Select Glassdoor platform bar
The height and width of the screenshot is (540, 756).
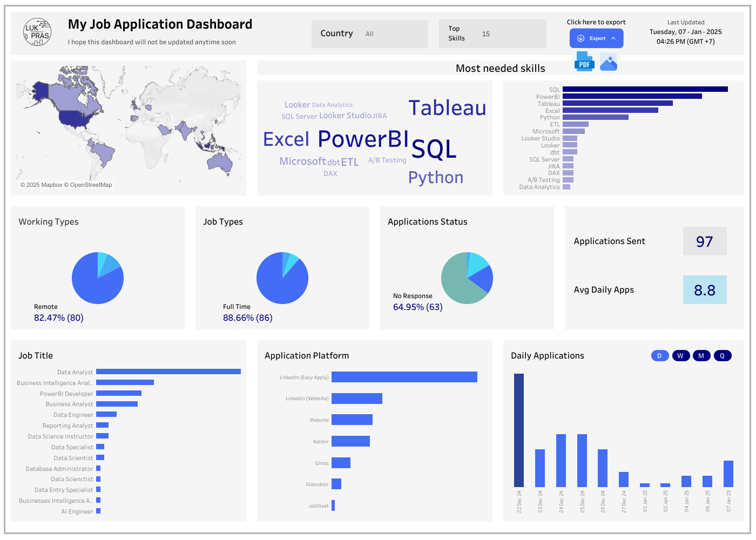(336, 484)
